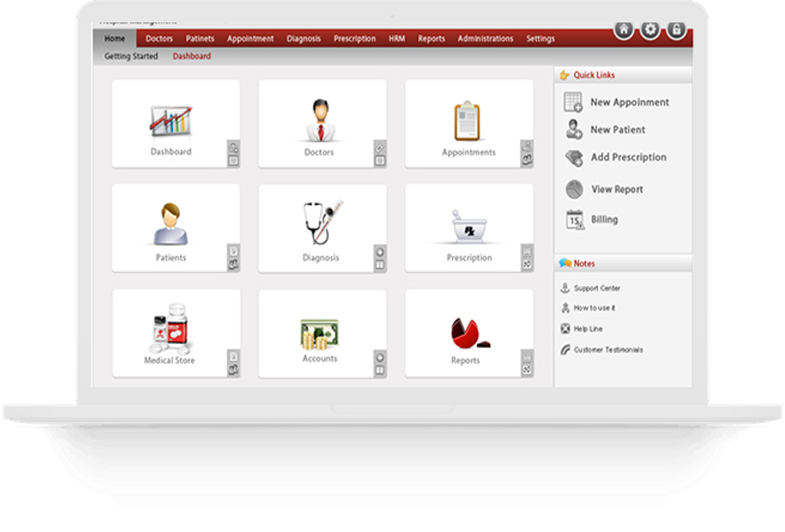The image size is (785, 532).
Task: Open the Billing quick link
Action: 604,219
